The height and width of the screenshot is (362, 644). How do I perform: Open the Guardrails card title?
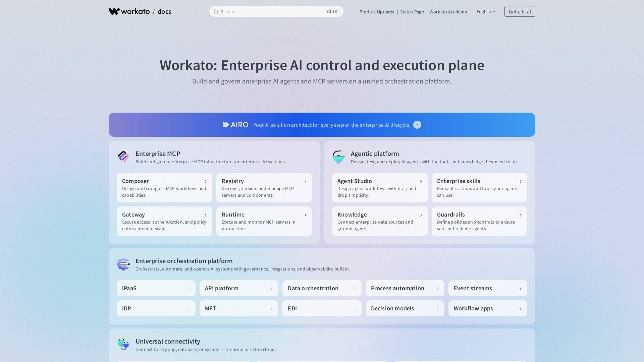pos(451,215)
